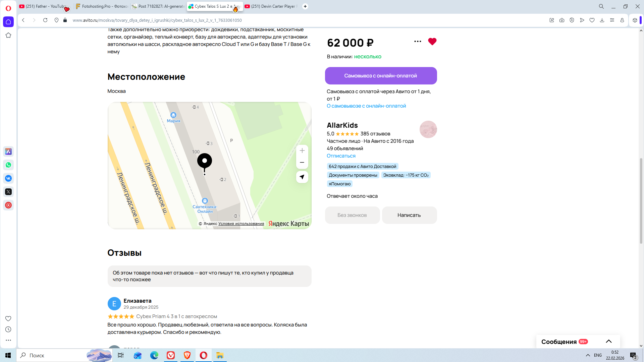The height and width of the screenshot is (362, 644).
Task: Switch to the Devin Carter Player tab
Action: 271,6
